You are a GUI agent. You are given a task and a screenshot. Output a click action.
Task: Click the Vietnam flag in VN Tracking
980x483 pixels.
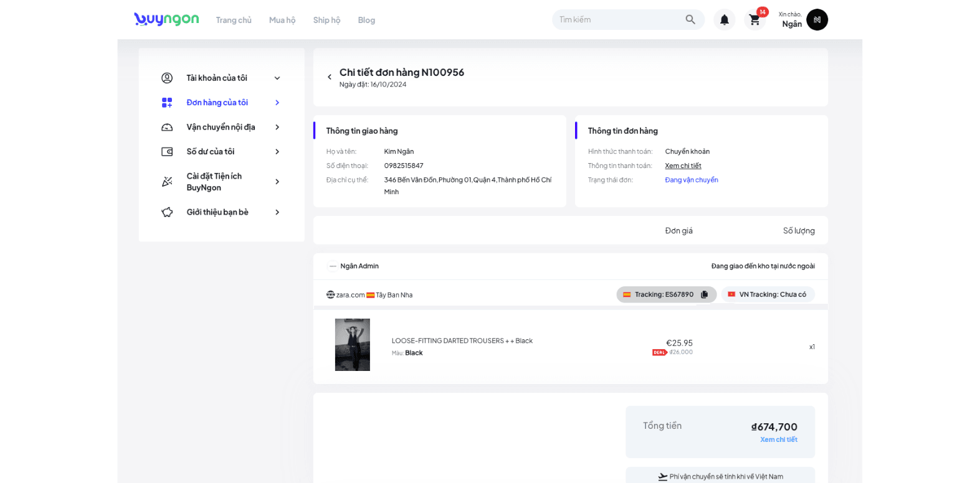pyautogui.click(x=731, y=294)
